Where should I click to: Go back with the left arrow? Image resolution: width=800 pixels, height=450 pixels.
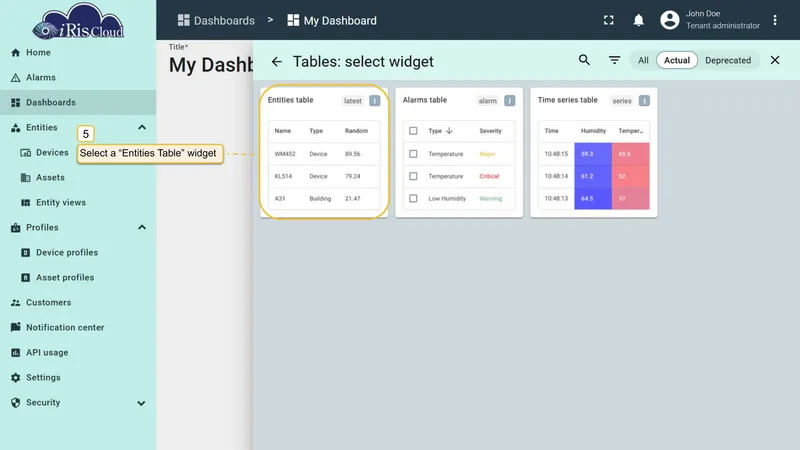click(x=277, y=62)
